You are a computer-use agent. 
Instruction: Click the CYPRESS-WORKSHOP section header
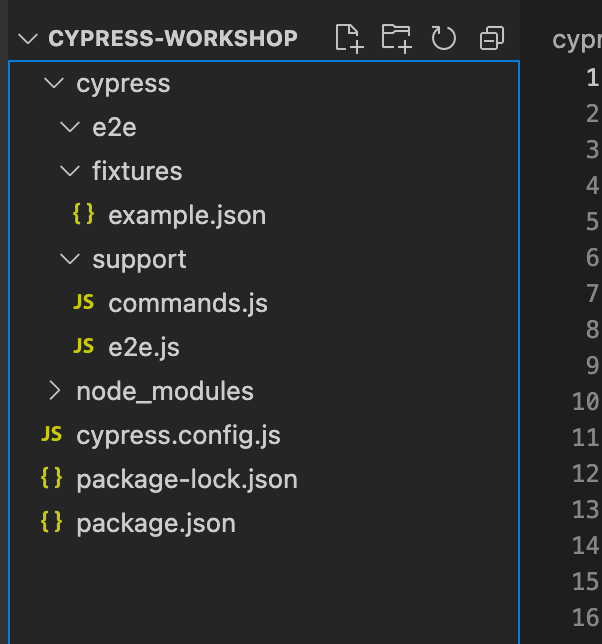pos(173,39)
